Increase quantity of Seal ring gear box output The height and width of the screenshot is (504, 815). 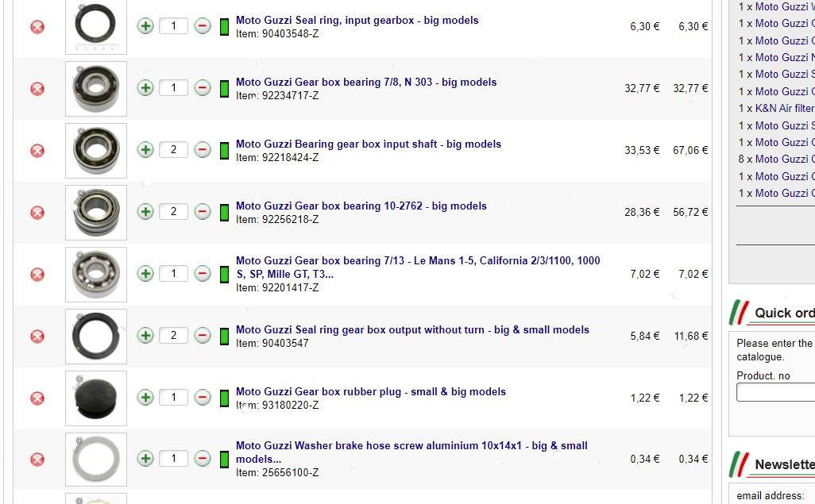[x=145, y=335]
